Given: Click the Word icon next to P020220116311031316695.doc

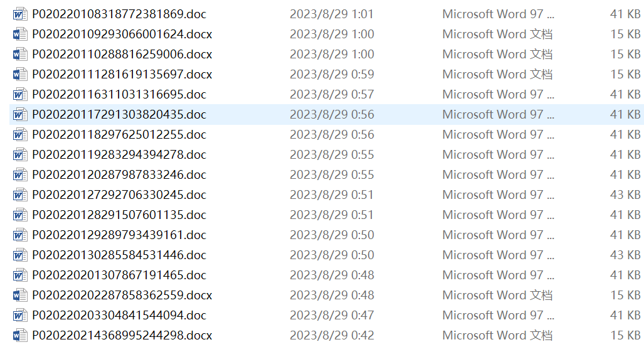Looking at the screenshot, I should coord(20,94).
